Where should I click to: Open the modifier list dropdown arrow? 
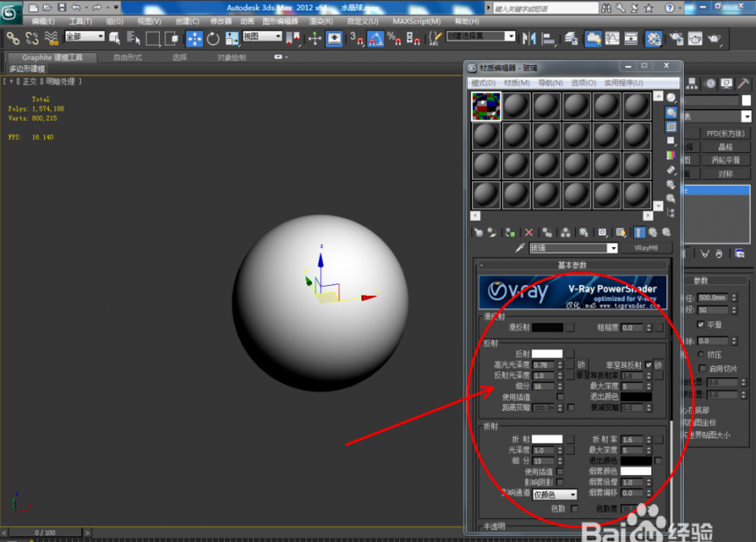pos(745,116)
